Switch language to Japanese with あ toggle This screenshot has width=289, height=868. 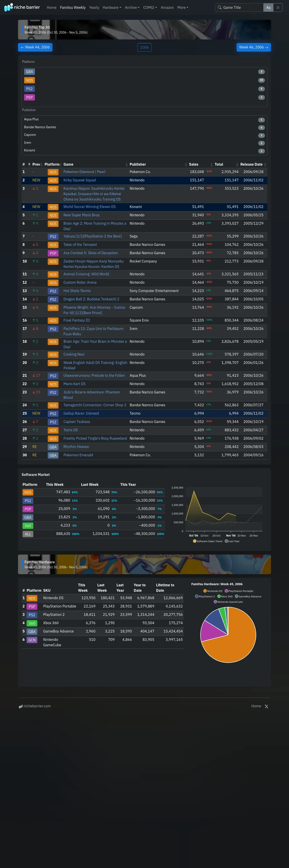point(278,7)
